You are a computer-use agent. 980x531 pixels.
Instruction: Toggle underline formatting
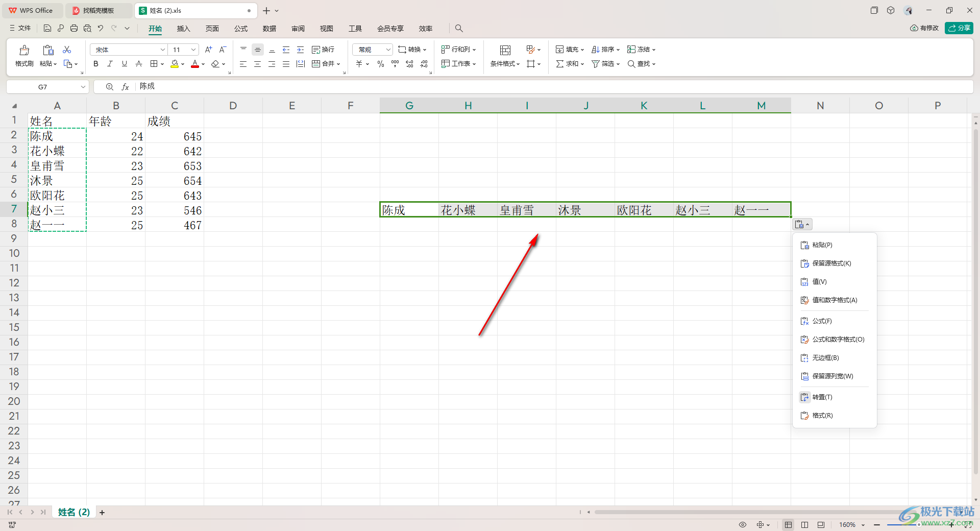[x=124, y=64]
